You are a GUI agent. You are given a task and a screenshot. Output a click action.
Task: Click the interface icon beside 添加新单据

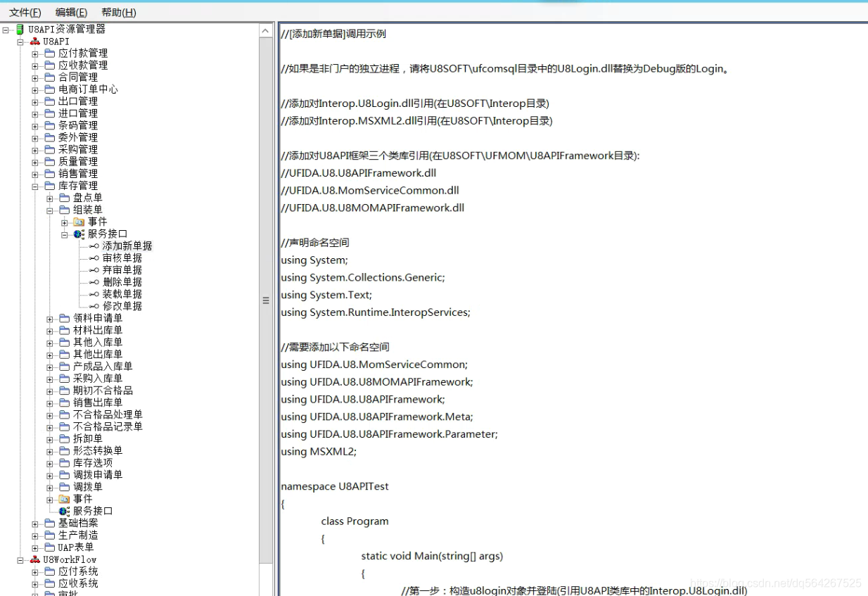click(94, 246)
